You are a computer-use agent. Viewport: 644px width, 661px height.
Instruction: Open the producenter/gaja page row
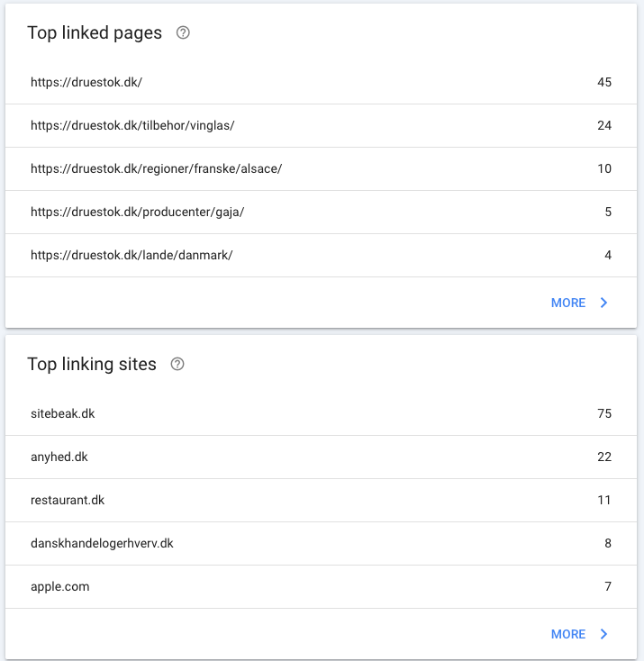(x=321, y=212)
